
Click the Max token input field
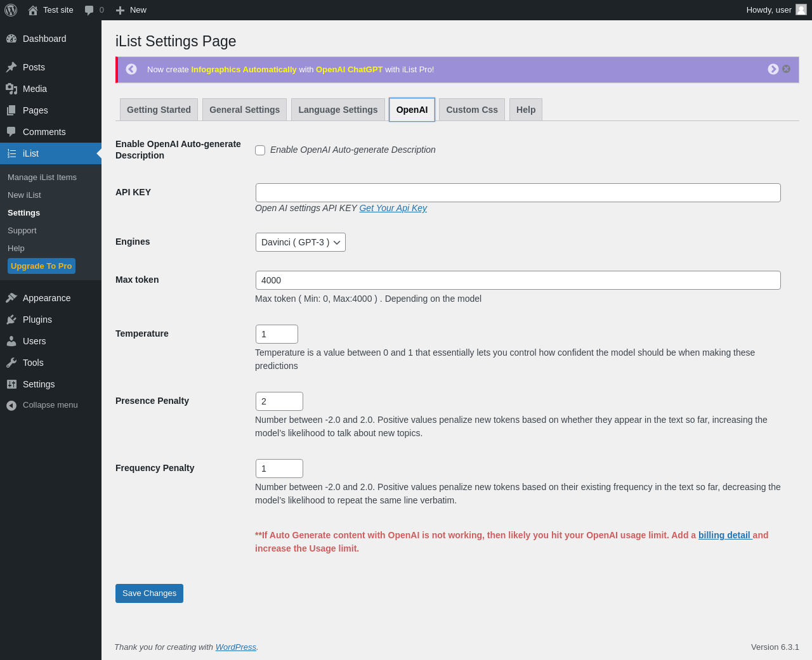[518, 280]
